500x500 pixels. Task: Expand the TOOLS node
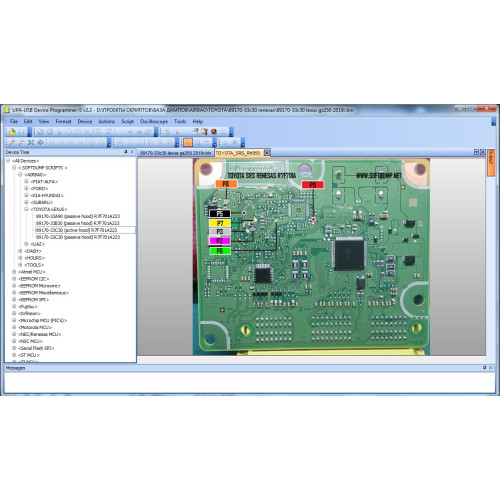click(20, 265)
